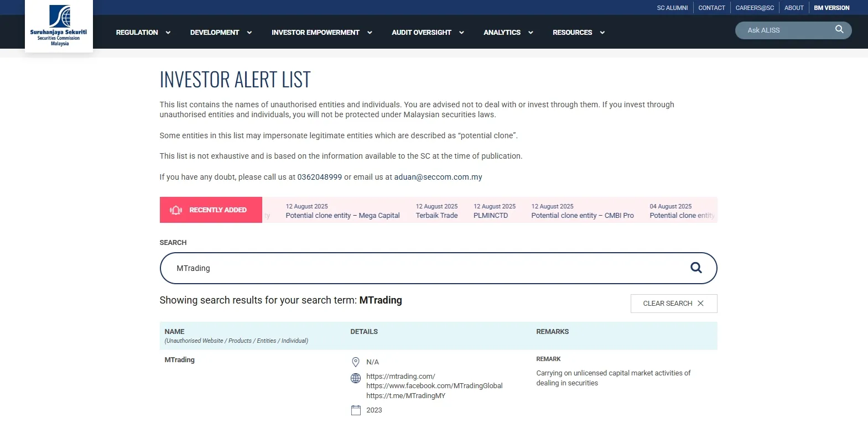Call the 0362048999 phone number link
This screenshot has height=423, width=868.
(320, 177)
